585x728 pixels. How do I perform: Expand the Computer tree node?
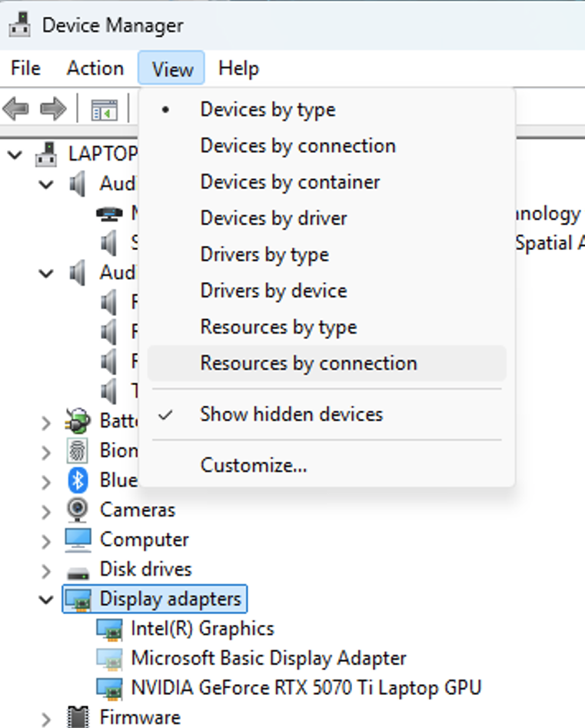(45, 539)
